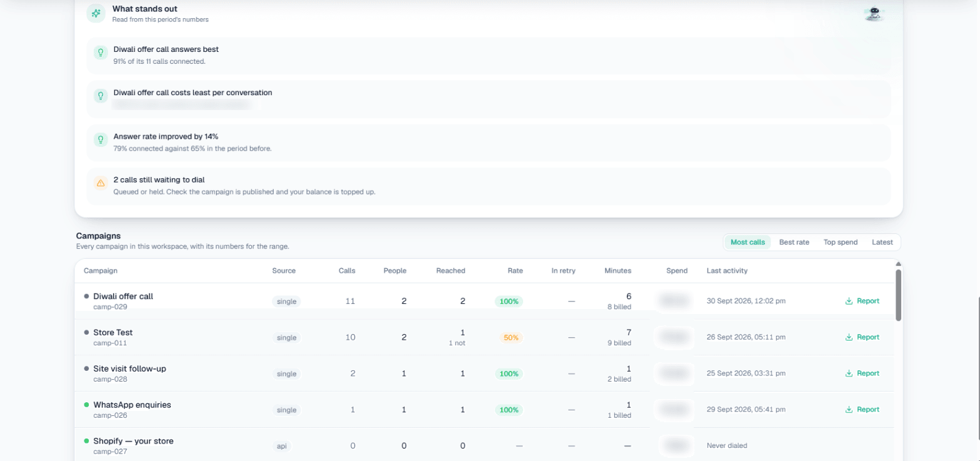Click the lightbulb icon for Answer rate improved

(101, 140)
